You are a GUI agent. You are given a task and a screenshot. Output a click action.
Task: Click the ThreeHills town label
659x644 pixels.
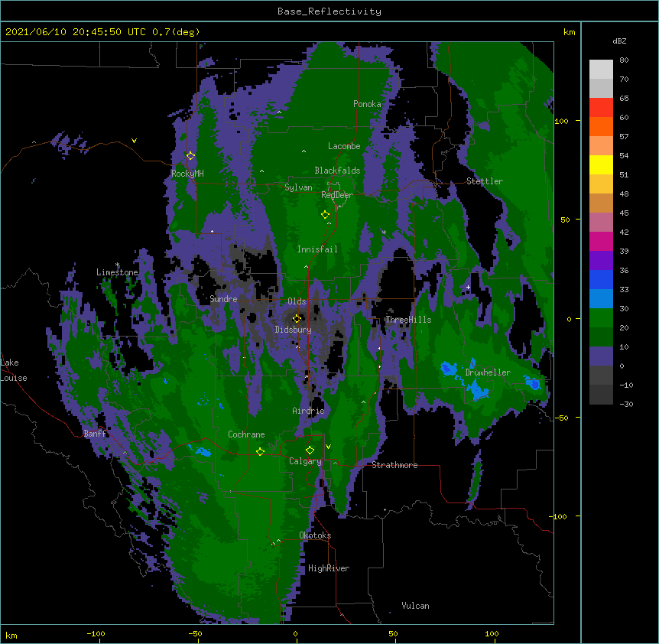pos(408,320)
